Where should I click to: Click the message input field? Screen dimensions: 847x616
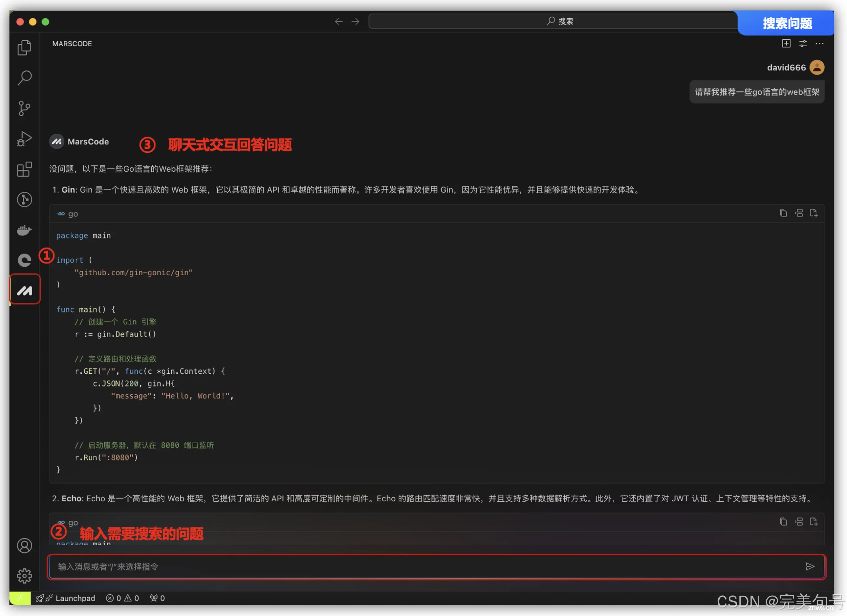(436, 567)
